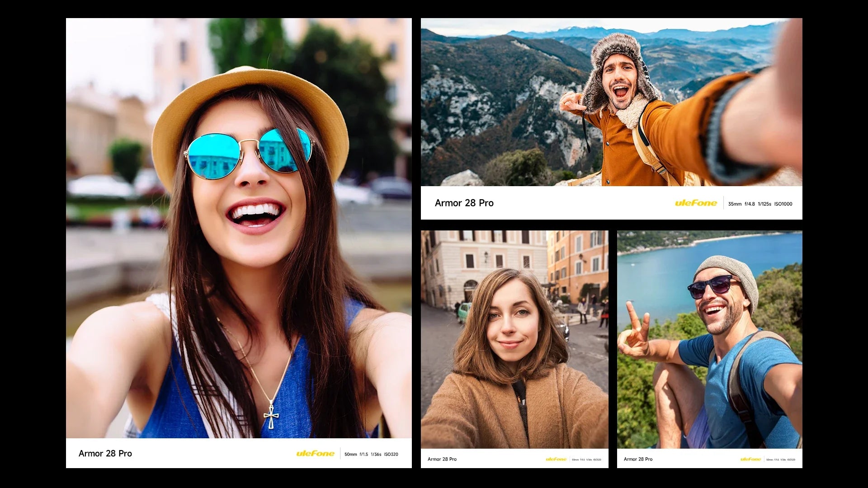Click Armor 28 Pro label under seaside selfie

point(638,459)
